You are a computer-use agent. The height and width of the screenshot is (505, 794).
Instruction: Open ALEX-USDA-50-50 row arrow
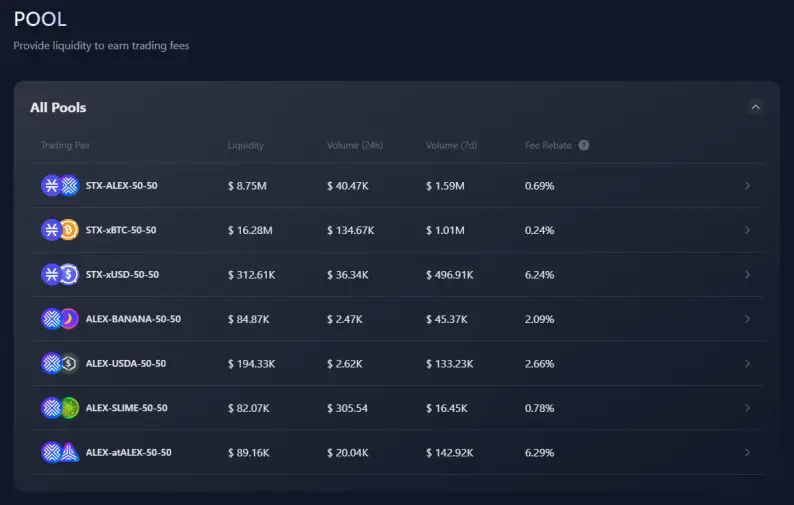(x=747, y=364)
